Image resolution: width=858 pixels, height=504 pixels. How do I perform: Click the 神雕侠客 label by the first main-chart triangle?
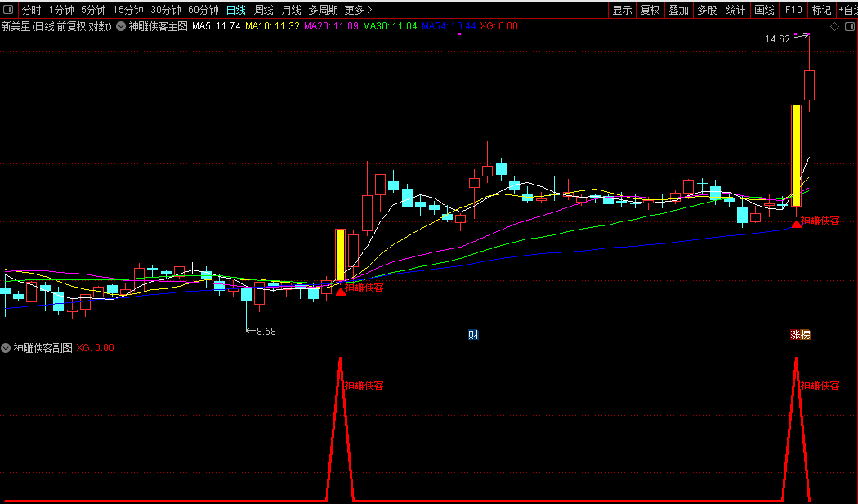(x=364, y=288)
